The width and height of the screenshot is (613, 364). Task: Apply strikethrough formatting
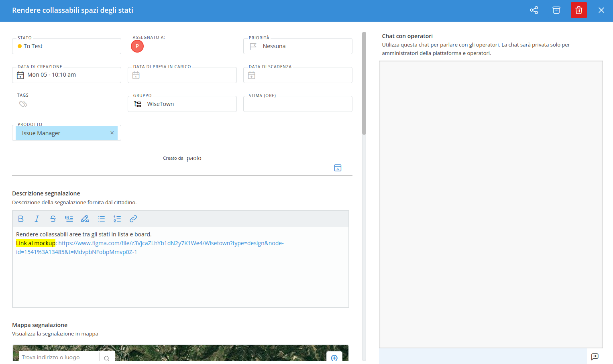53,219
